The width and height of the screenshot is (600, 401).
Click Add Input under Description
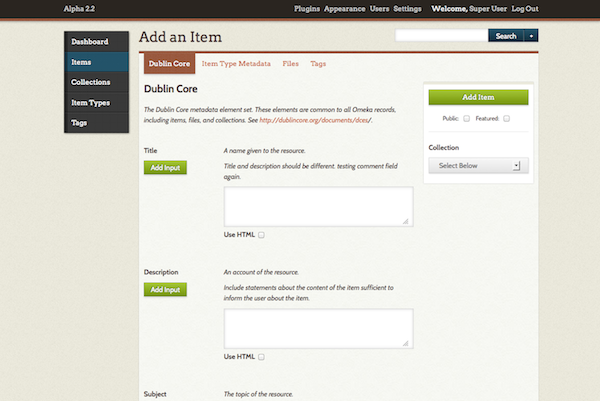coord(165,290)
